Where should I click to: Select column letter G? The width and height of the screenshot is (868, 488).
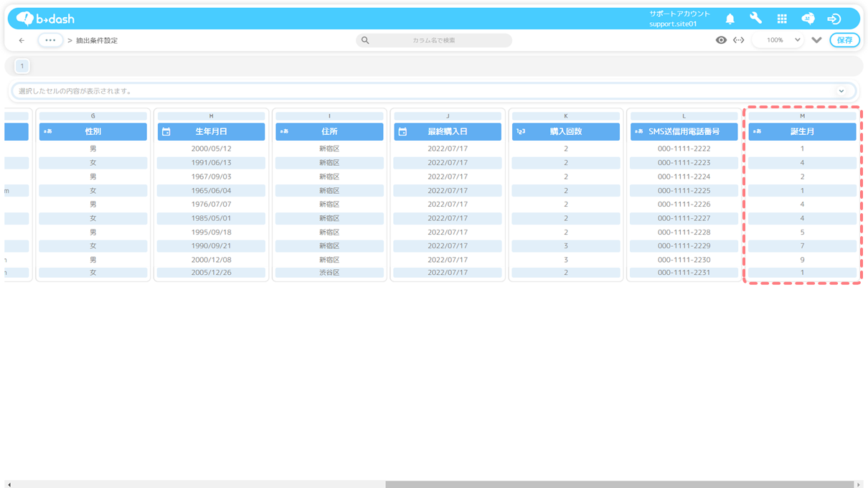click(93, 116)
